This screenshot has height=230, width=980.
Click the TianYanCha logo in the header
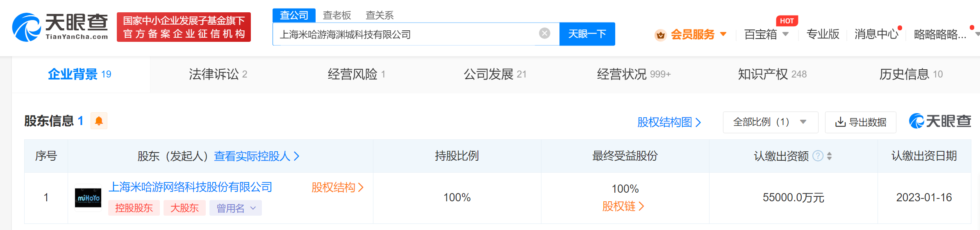(60, 27)
